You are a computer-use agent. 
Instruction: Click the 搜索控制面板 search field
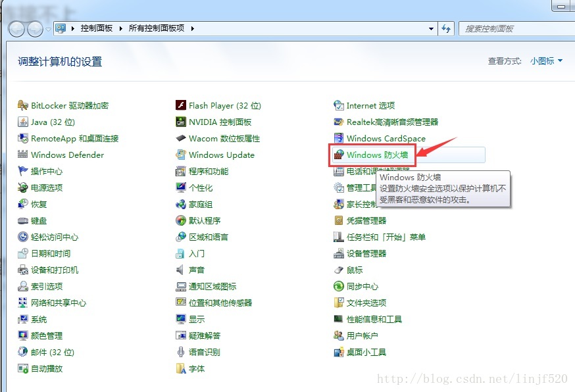(516, 28)
